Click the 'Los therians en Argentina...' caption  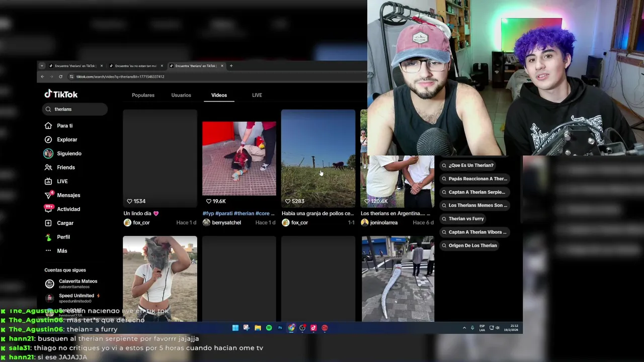click(395, 214)
